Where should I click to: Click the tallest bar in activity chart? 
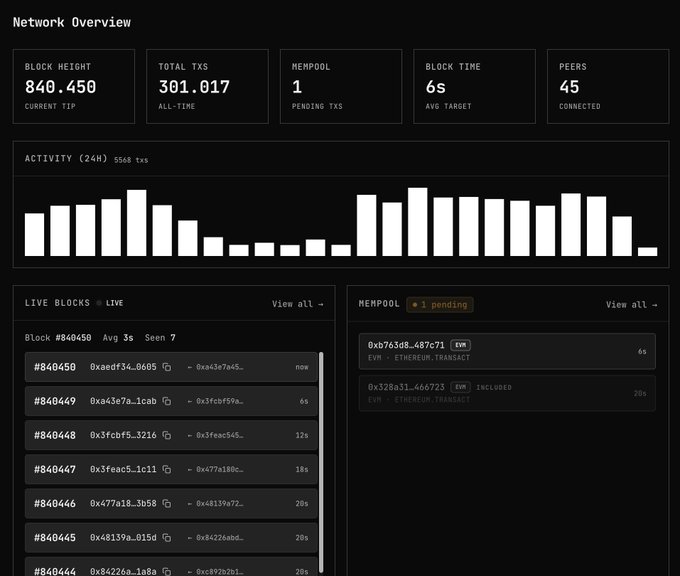tap(418, 222)
